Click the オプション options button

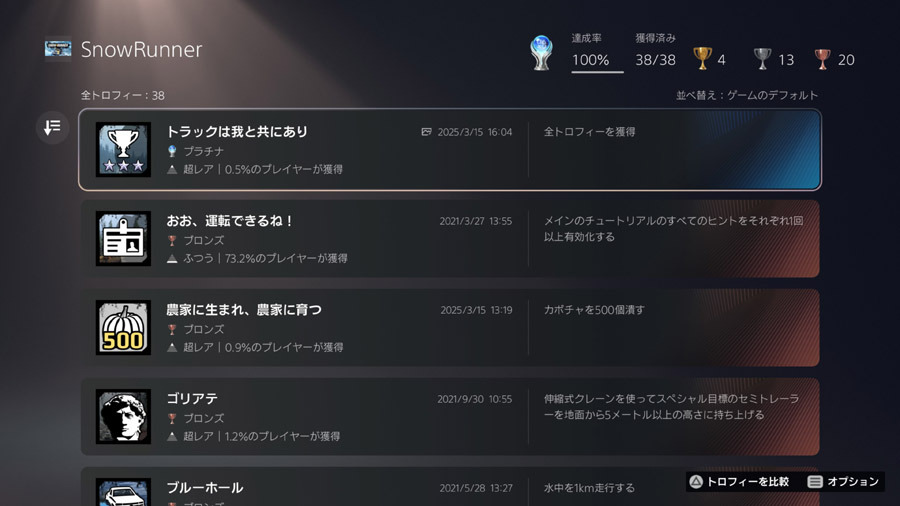coord(844,481)
